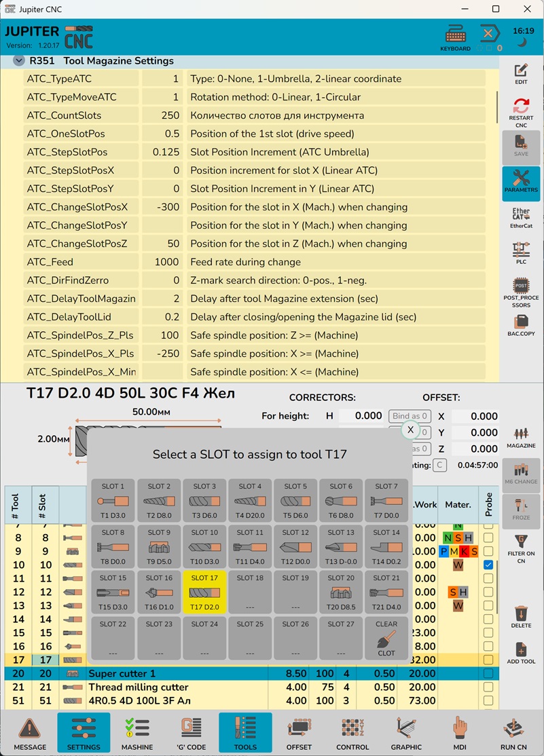544x756 pixels.
Task: Toggle FILTER ON CN funnel icon
Action: click(521, 548)
